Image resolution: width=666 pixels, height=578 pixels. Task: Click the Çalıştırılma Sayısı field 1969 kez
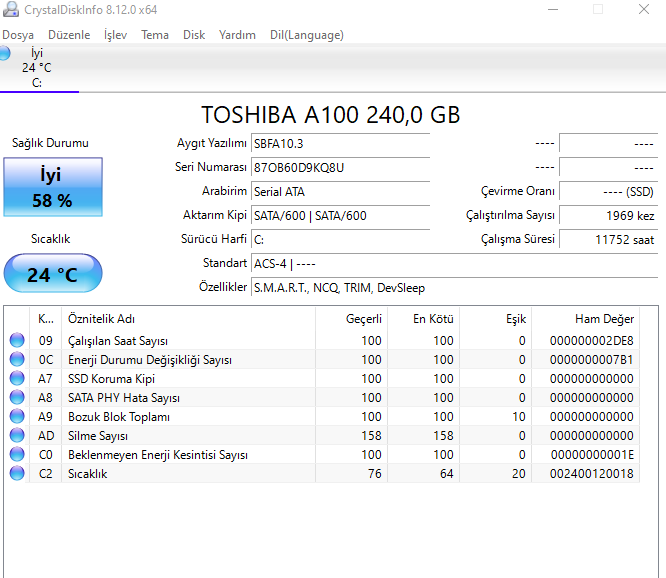[x=609, y=215]
